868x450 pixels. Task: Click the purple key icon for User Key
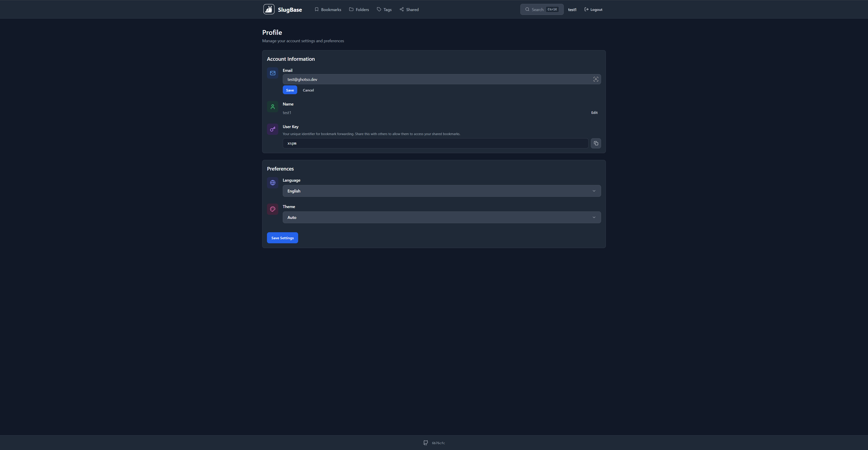(272, 129)
